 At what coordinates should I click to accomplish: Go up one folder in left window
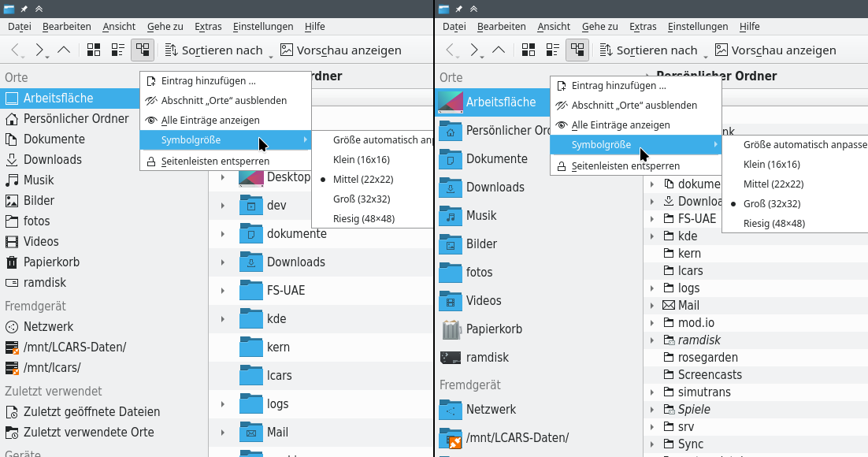(x=65, y=50)
